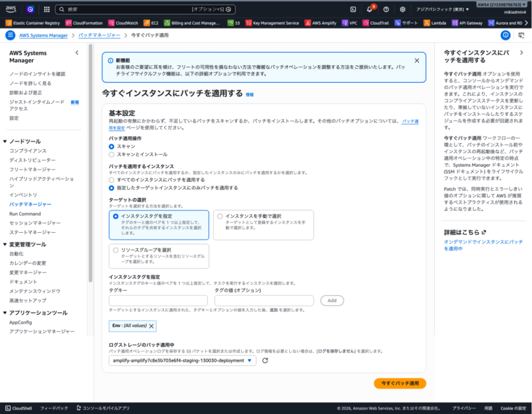Open AppConfig in the sidebar
The width and height of the screenshot is (532, 414).
pos(20,323)
